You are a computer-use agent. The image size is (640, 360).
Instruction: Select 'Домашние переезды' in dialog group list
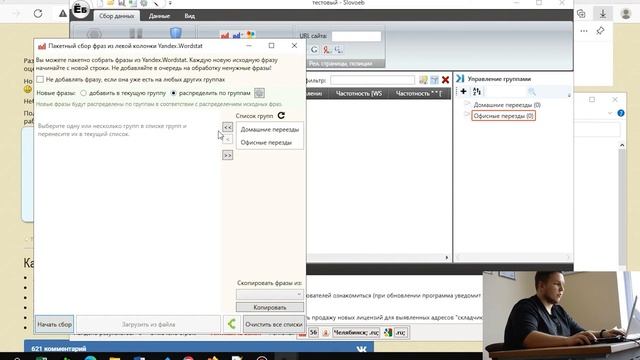(270, 129)
